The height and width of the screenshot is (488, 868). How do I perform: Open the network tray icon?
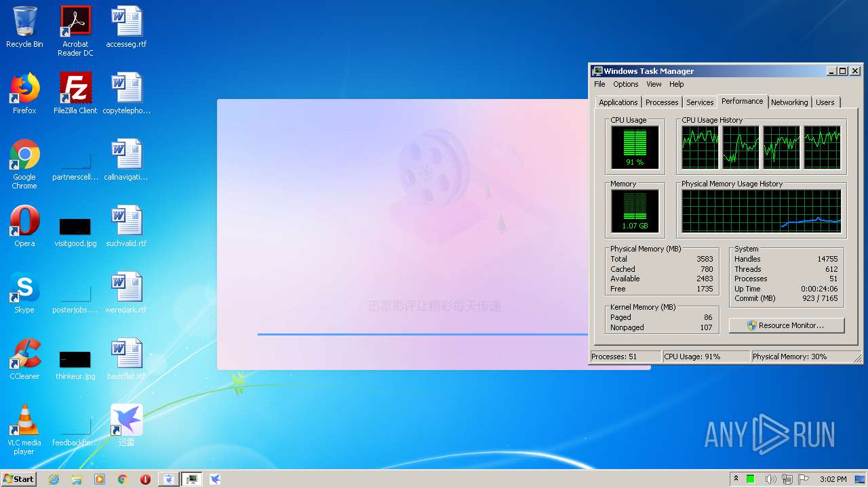(787, 479)
